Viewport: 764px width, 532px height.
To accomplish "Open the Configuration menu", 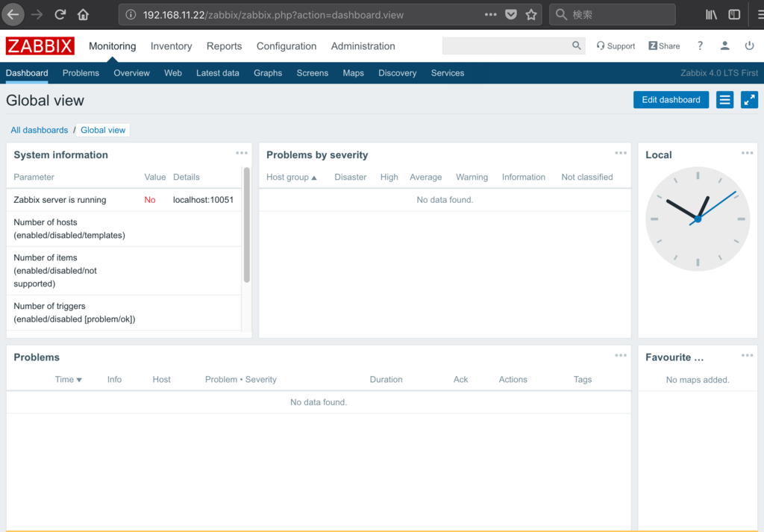I will 286,46.
